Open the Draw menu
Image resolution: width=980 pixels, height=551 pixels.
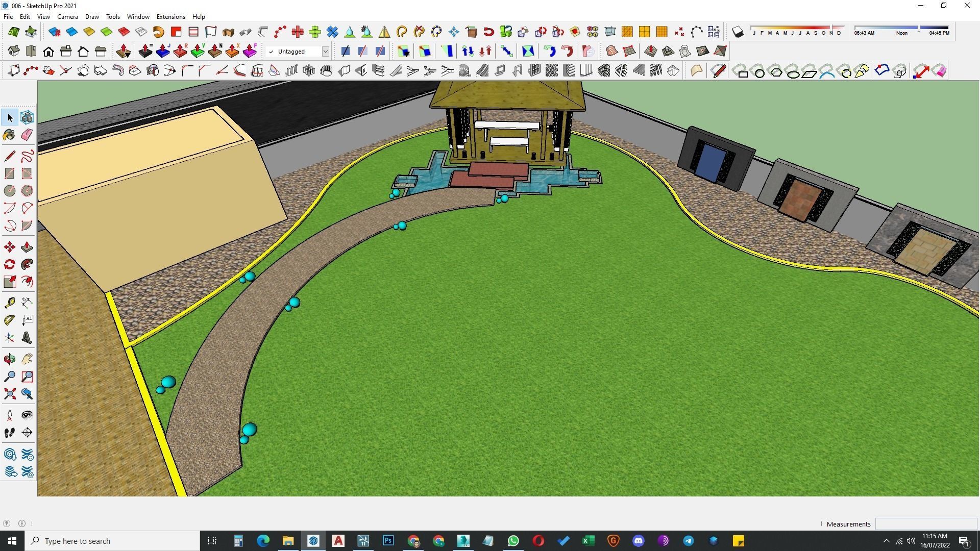coord(92,17)
